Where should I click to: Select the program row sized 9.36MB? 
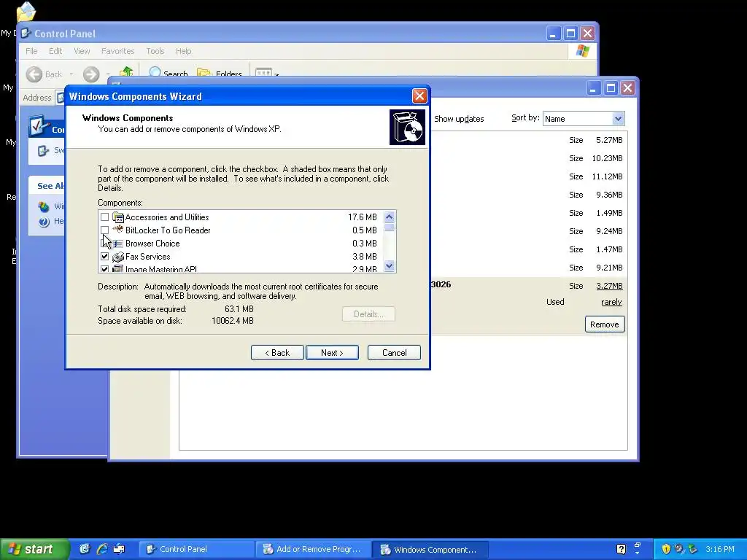(529, 195)
